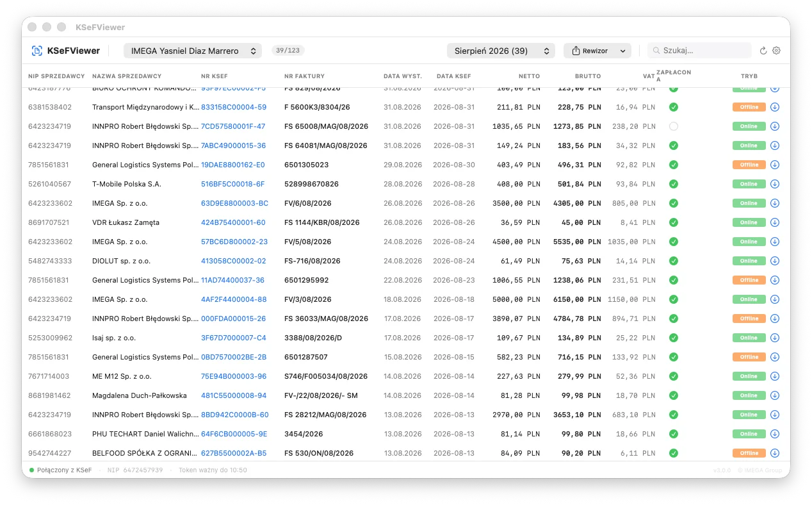The image size is (812, 505).
Task: Download invoice F 5600K3/8304/26
Action: click(x=775, y=107)
